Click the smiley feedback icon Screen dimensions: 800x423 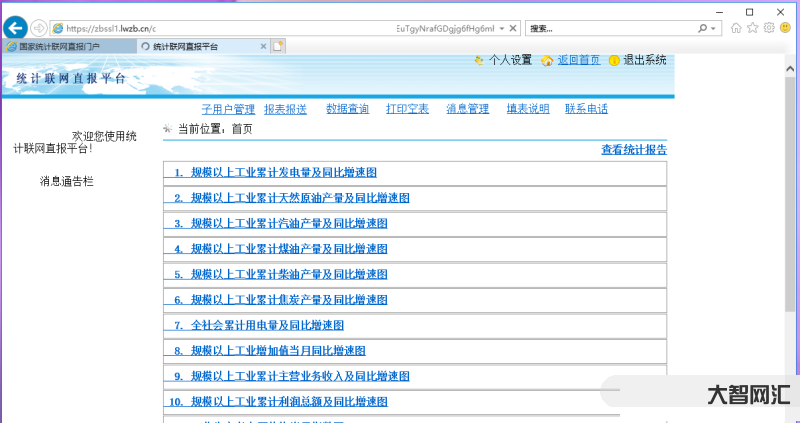pyautogui.click(x=785, y=28)
